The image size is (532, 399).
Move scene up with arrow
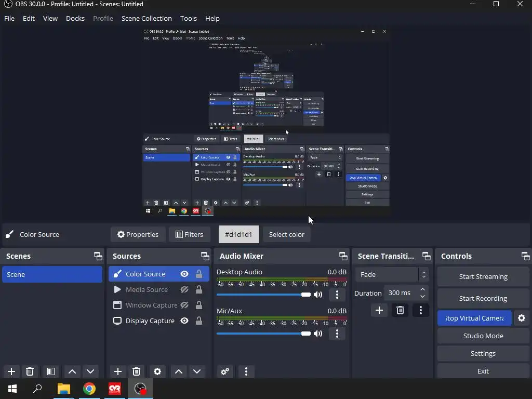click(x=72, y=371)
